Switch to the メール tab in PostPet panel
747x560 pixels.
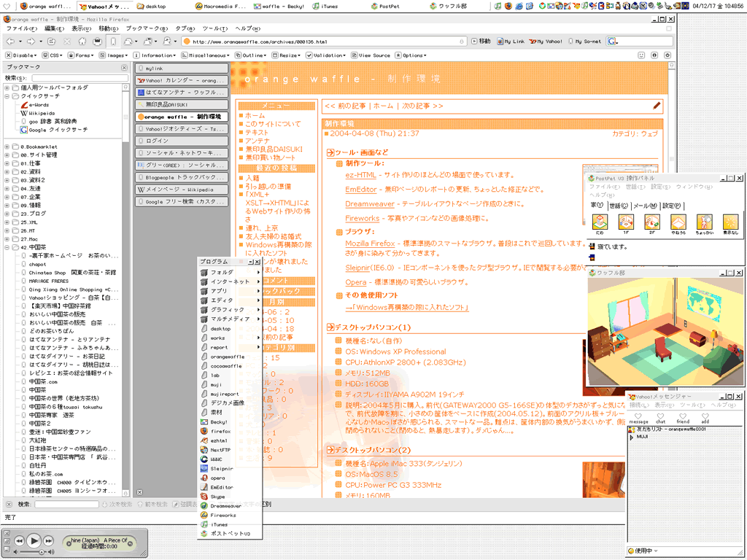pyautogui.click(x=644, y=206)
